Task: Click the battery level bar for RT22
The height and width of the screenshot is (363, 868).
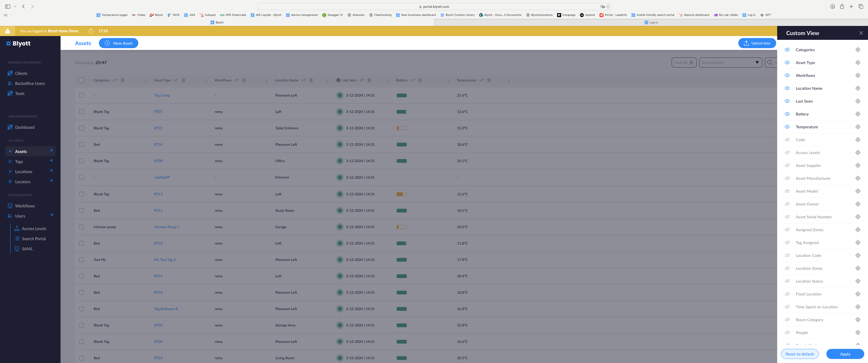Action: pos(401,128)
